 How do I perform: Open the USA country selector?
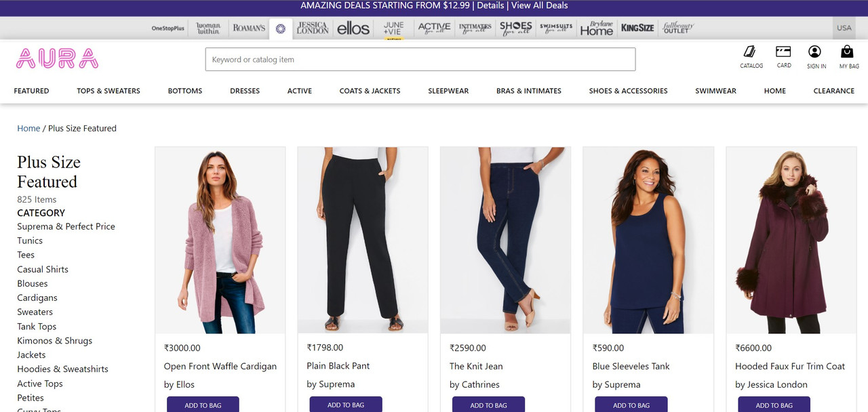844,28
